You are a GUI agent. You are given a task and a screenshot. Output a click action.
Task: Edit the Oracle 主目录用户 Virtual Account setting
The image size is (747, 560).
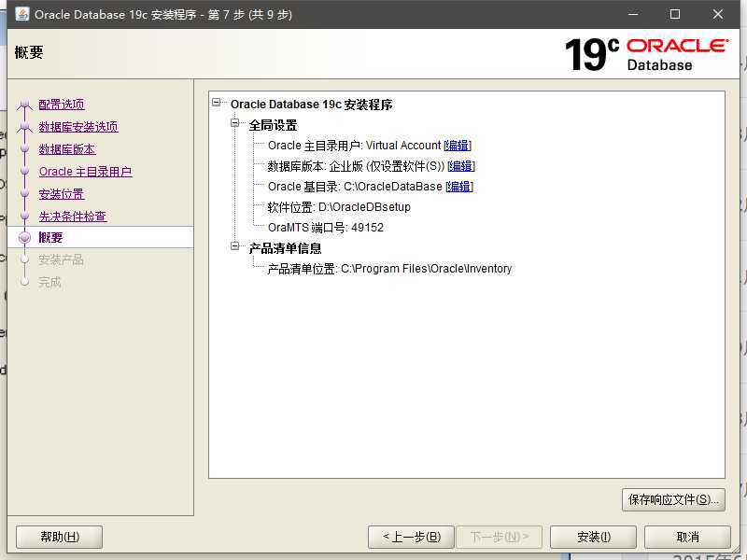tap(458, 146)
